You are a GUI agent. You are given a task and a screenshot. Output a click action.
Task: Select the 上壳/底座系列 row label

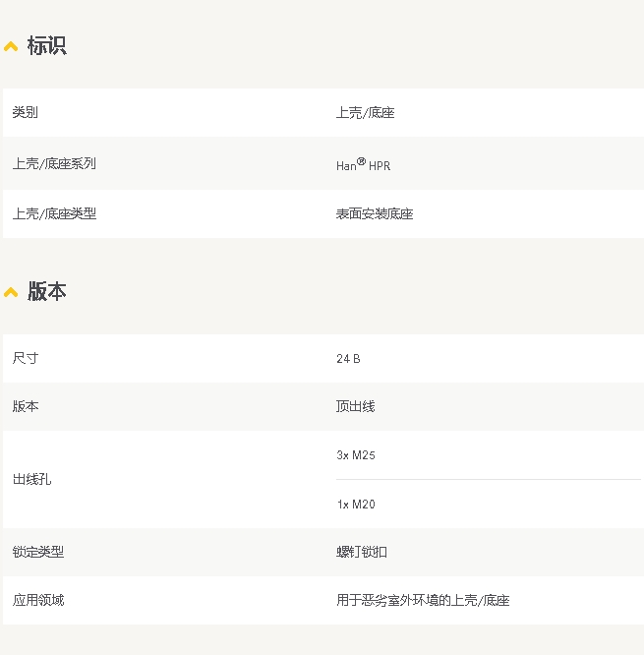click(54, 164)
